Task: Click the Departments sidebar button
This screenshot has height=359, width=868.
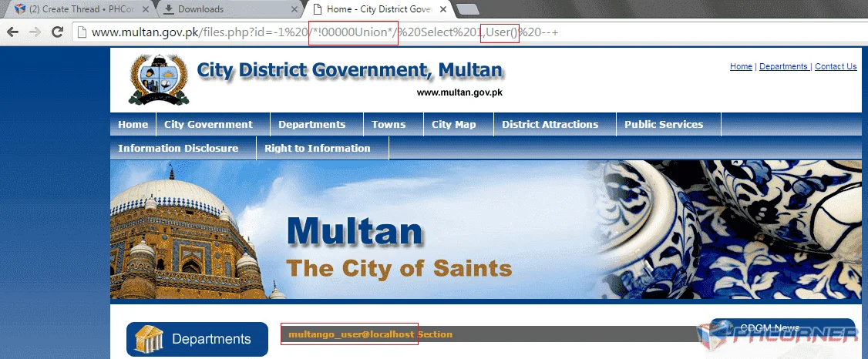Action: [197, 339]
